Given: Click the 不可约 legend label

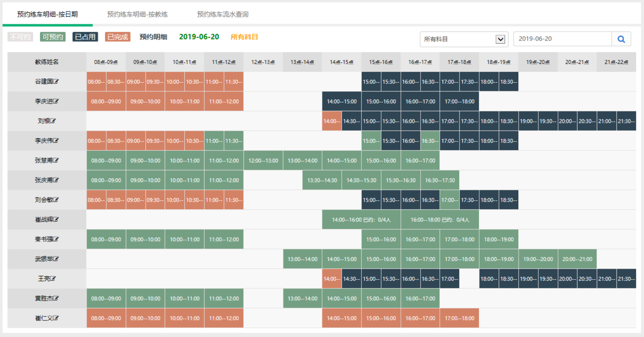Looking at the screenshot, I should tap(20, 37).
